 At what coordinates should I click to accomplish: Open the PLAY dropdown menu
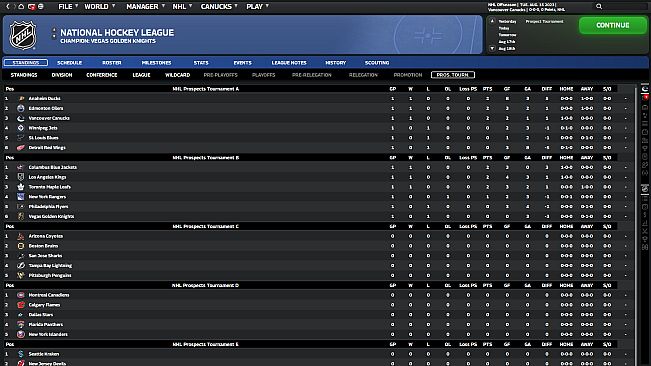[x=257, y=7]
